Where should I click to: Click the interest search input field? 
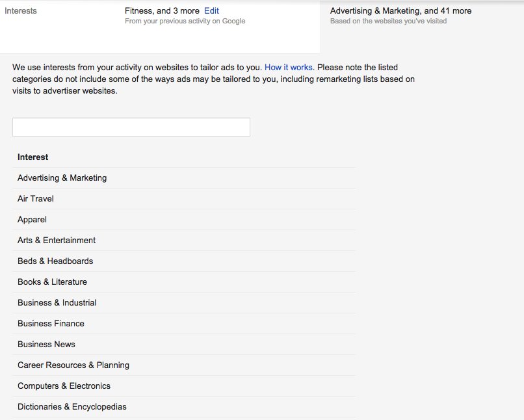[x=131, y=127]
